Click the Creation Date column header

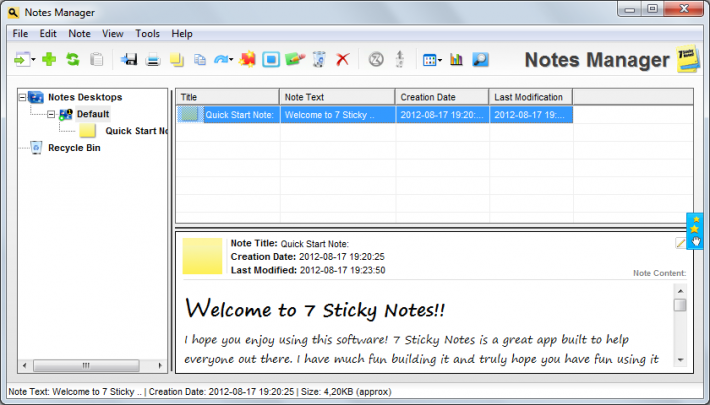(x=442, y=97)
